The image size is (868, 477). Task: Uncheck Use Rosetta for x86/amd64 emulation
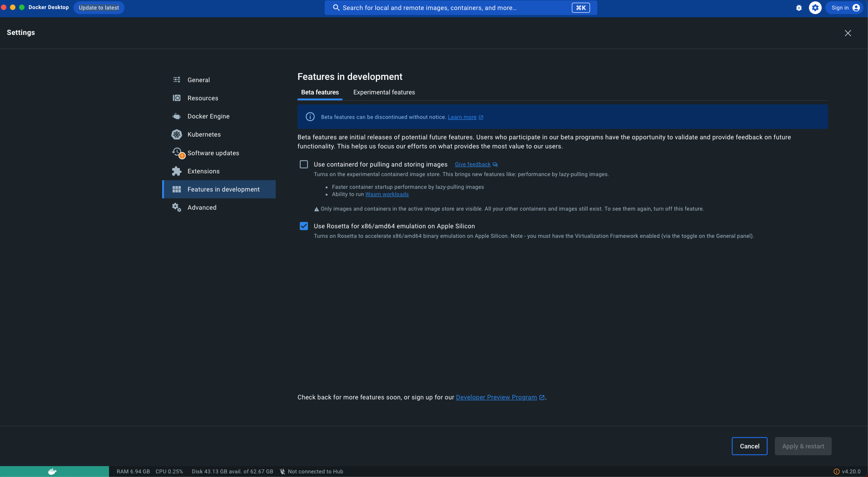pos(304,226)
